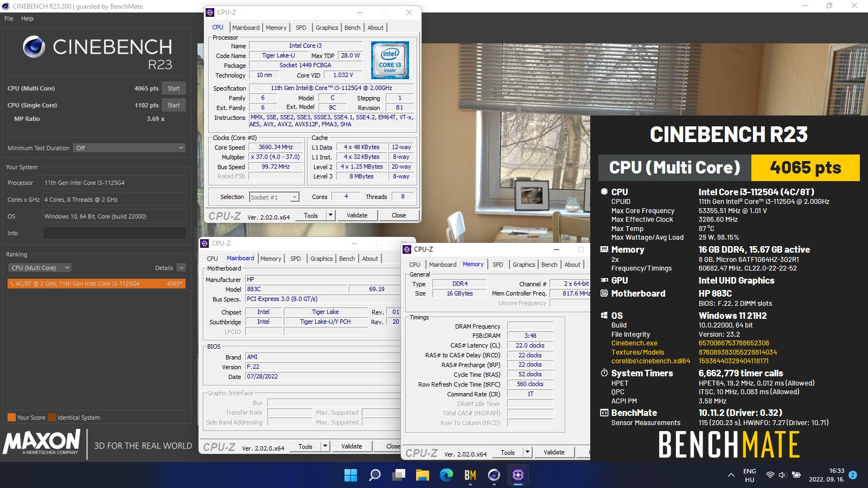Click the Mainboard CPU-Z window title icon
Screen dimensions: 868x488
(x=205, y=243)
